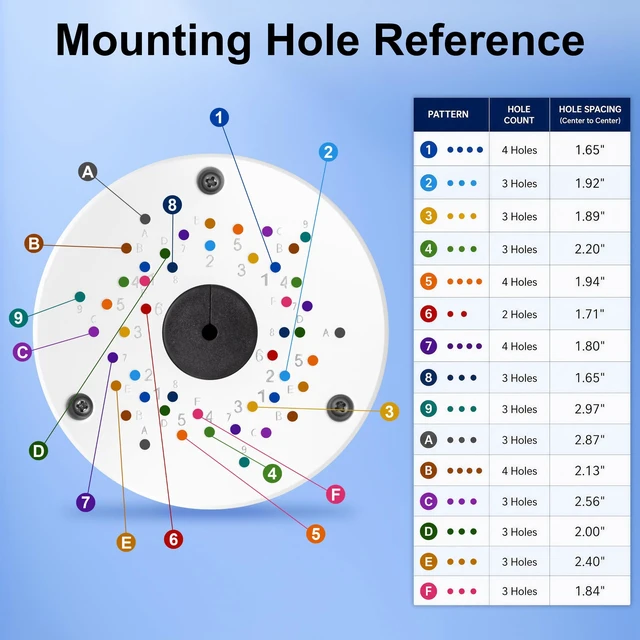The width and height of the screenshot is (640, 640).
Task: Click the red callout marker 6 below the plate
Action: (x=173, y=539)
